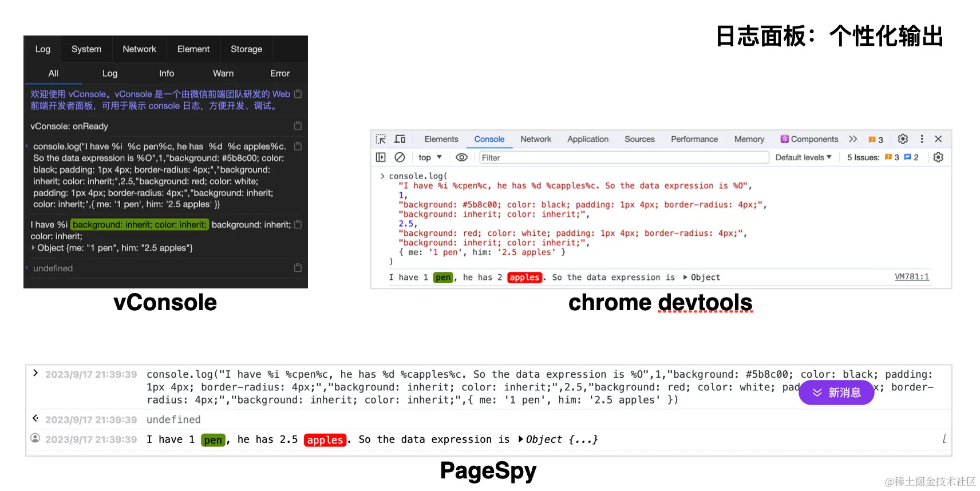Select vConsole Storage tab
This screenshot has height=491, width=980.
[247, 49]
